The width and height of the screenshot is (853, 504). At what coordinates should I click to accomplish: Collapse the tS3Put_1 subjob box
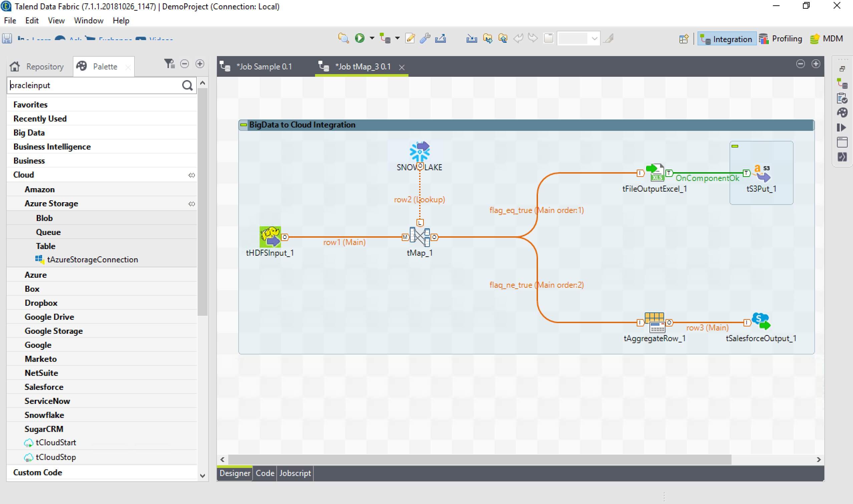point(735,146)
